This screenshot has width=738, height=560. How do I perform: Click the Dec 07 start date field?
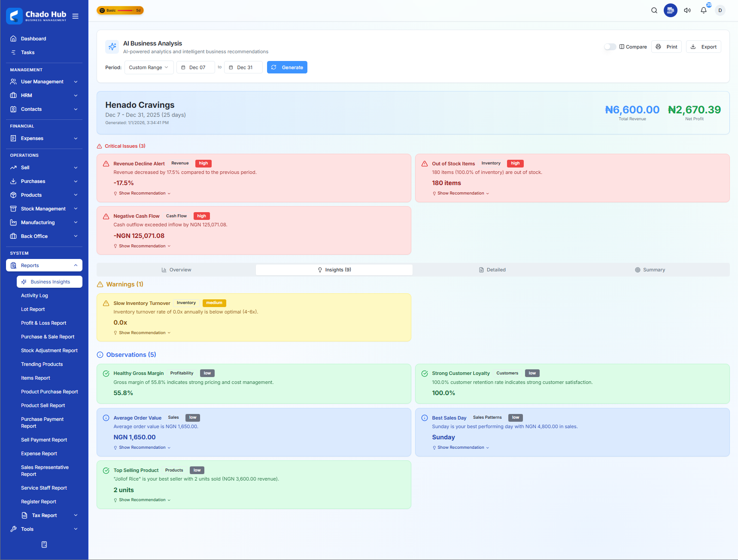(195, 67)
